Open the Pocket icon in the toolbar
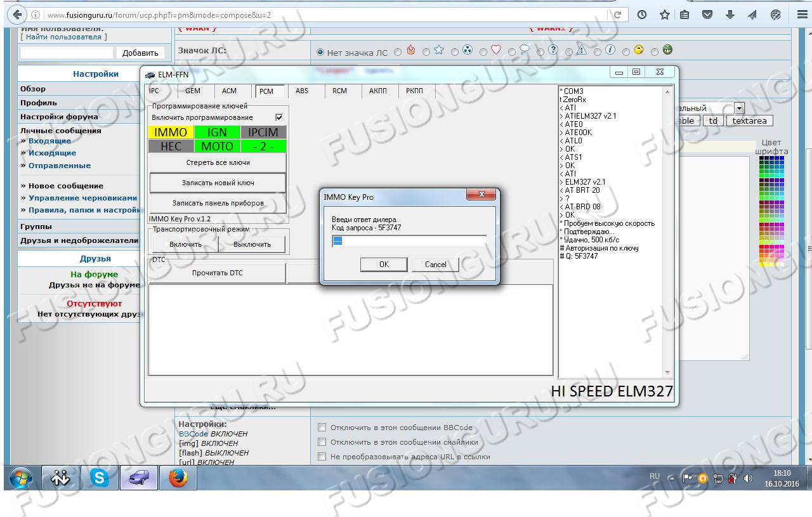Viewport: 812px width, 517px height. pos(707,15)
